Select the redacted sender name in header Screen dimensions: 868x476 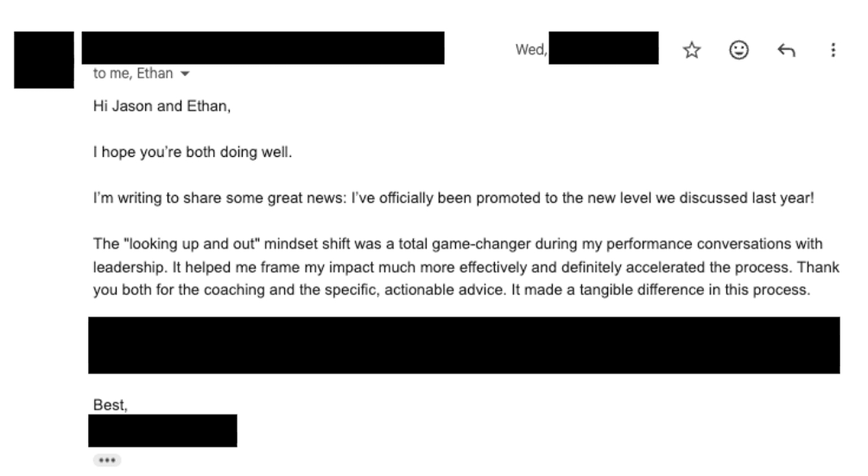[x=263, y=47]
